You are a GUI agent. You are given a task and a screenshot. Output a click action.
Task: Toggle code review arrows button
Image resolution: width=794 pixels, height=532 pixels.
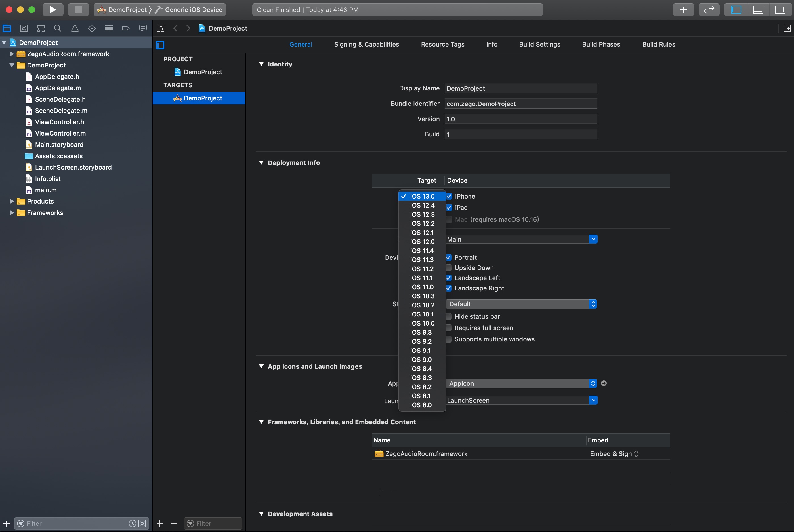[709, 10]
